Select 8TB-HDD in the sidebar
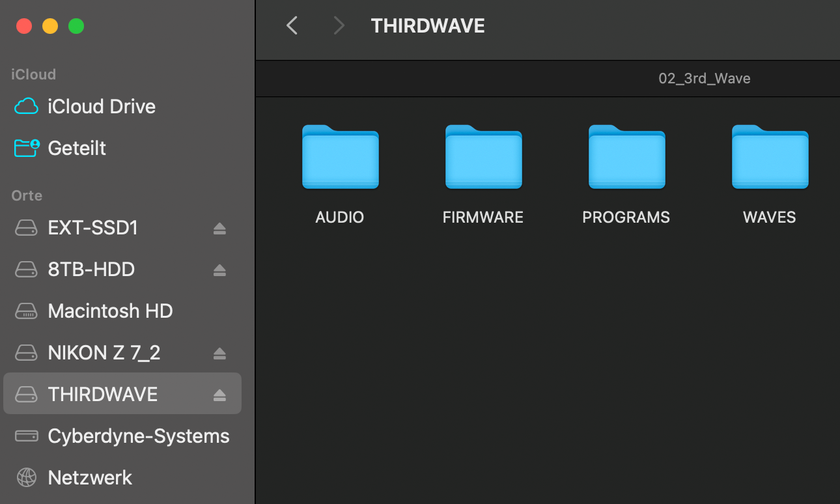 [x=122, y=270]
